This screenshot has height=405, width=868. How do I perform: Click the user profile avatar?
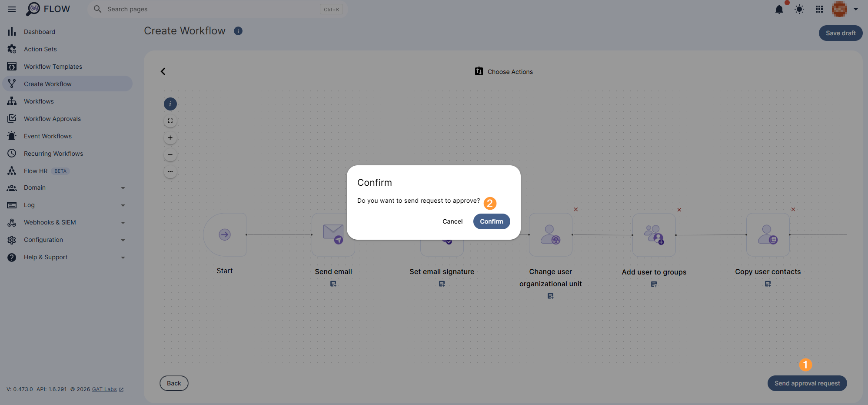click(x=839, y=9)
